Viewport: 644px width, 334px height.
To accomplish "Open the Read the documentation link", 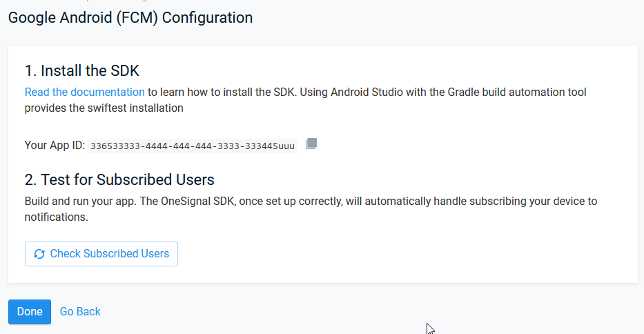I will point(85,92).
